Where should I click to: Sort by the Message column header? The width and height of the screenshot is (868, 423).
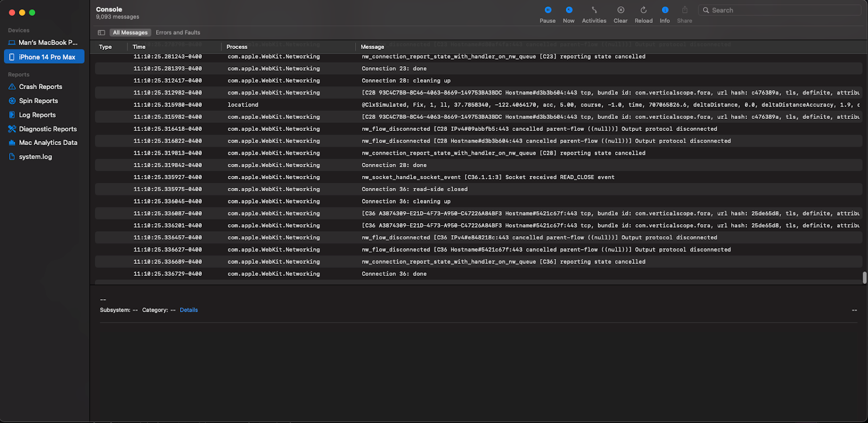click(x=372, y=47)
